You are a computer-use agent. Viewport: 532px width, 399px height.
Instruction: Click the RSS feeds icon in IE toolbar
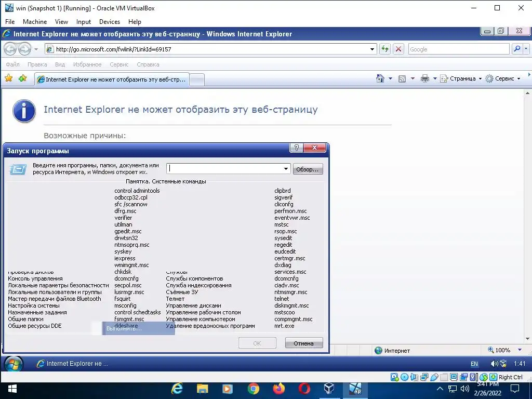click(x=402, y=79)
